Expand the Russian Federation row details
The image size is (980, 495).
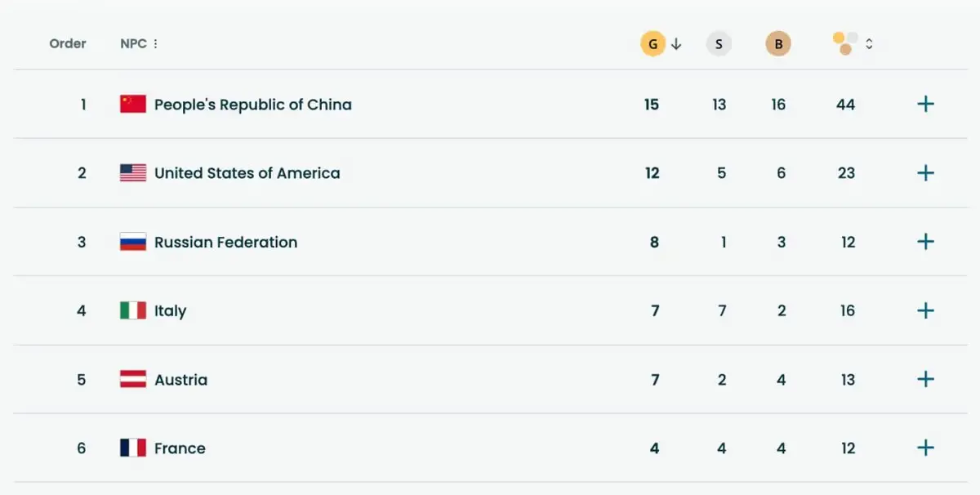[925, 242]
